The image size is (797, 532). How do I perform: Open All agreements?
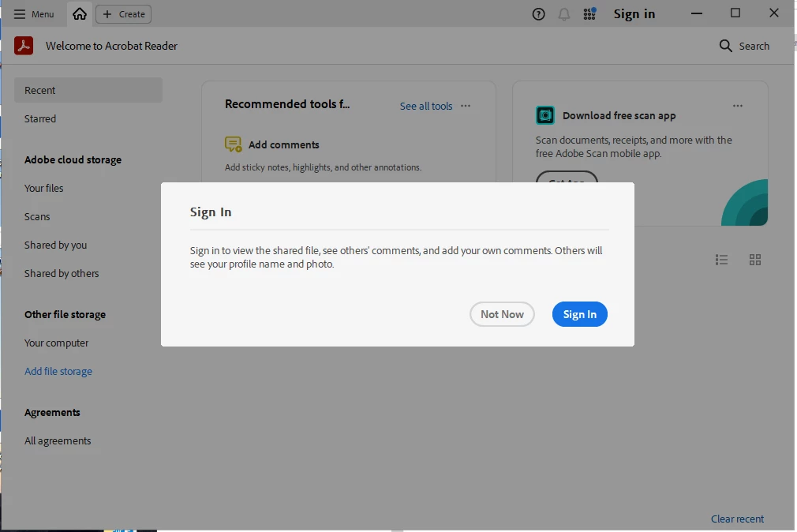coord(58,441)
